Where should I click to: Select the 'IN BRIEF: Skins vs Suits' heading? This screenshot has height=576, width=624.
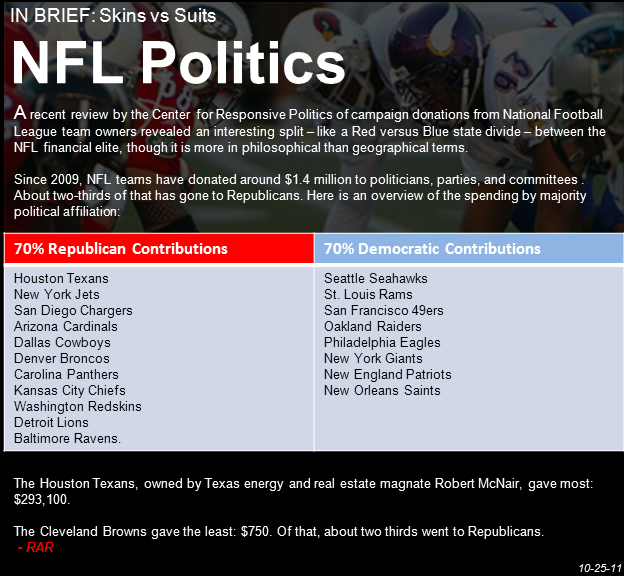point(113,16)
